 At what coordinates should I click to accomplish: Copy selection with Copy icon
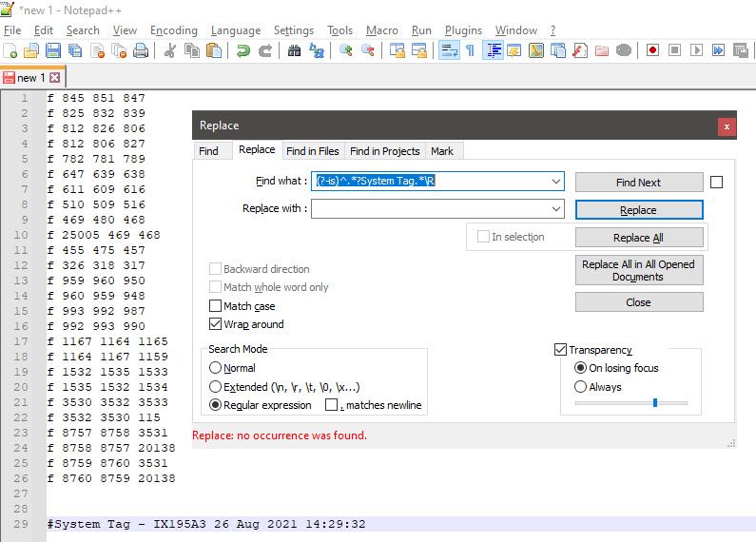coord(192,50)
